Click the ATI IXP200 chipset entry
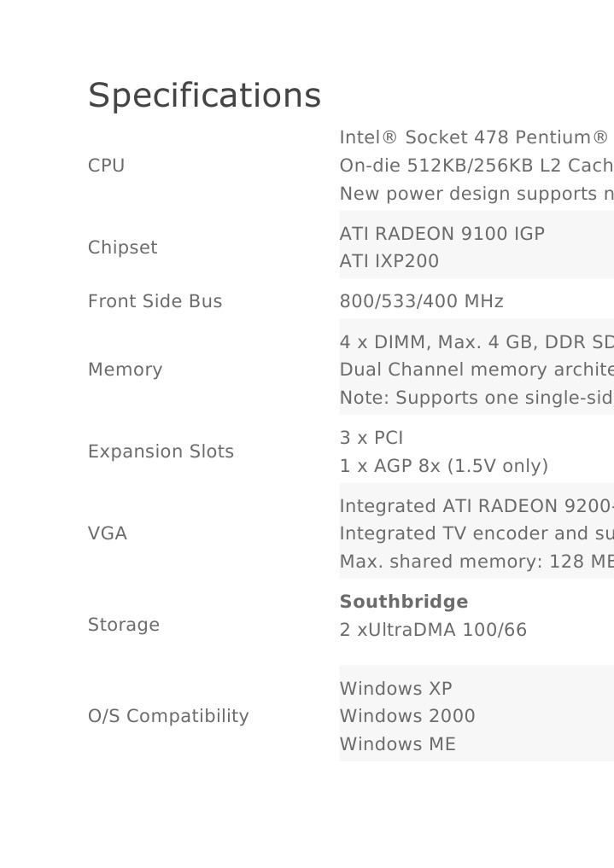Viewport: 614px width, 868px height. (x=389, y=261)
